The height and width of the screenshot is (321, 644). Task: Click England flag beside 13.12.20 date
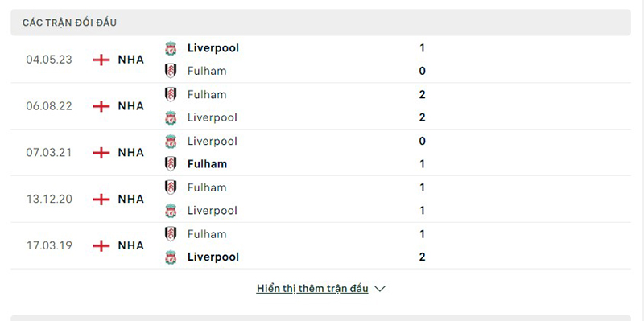coord(101,199)
